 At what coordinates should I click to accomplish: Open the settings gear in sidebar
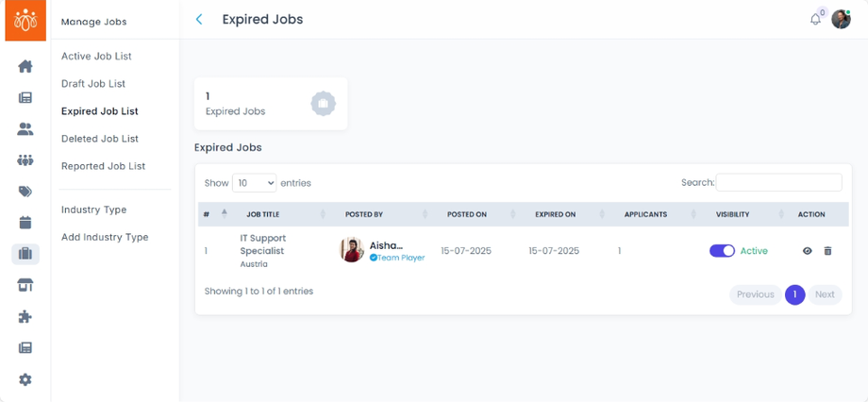tap(25, 379)
